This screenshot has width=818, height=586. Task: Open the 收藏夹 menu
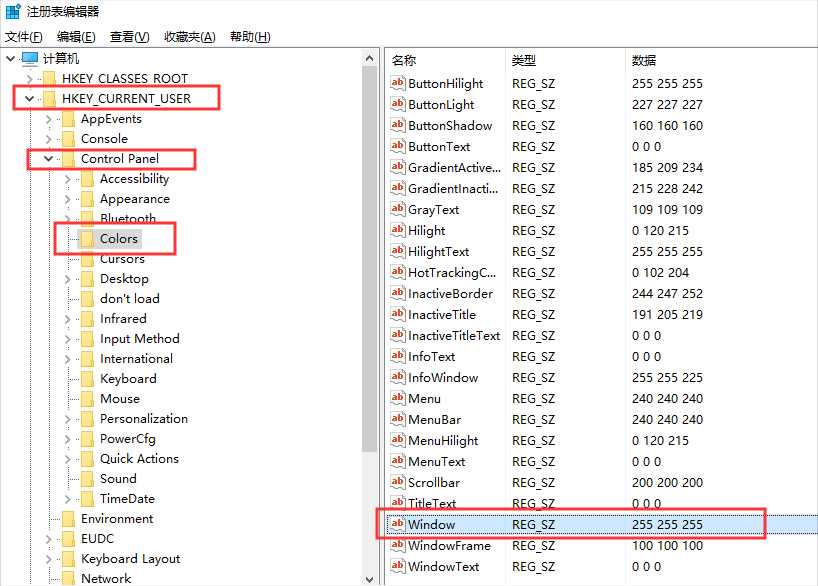pos(191,36)
